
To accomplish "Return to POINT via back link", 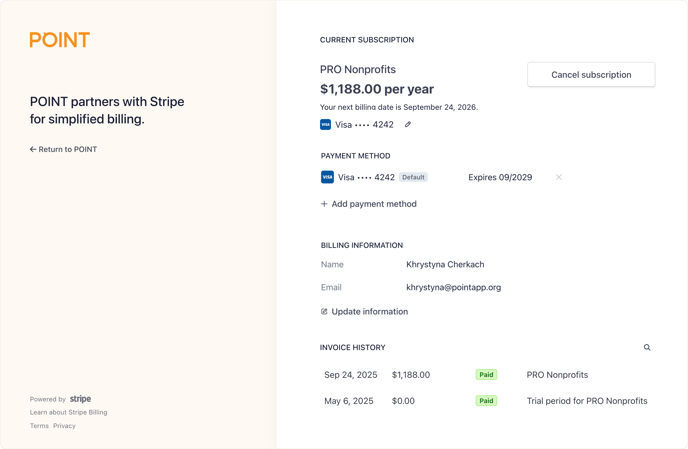I will [63, 149].
